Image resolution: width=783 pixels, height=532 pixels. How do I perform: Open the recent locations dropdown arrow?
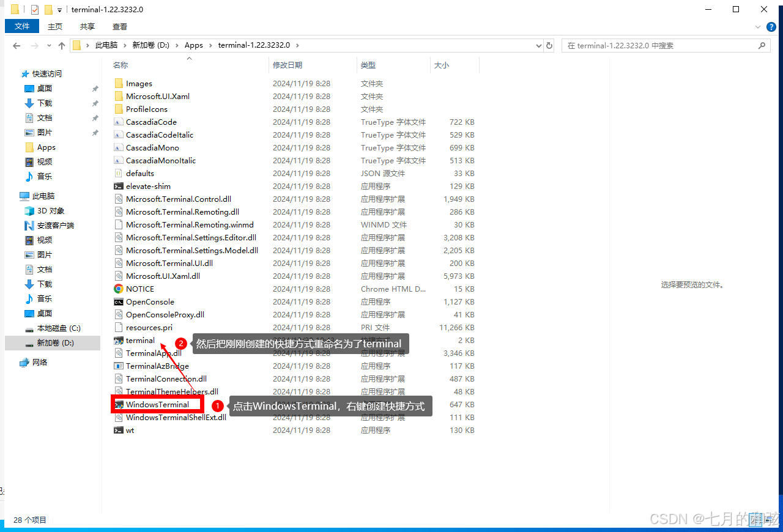coord(48,46)
